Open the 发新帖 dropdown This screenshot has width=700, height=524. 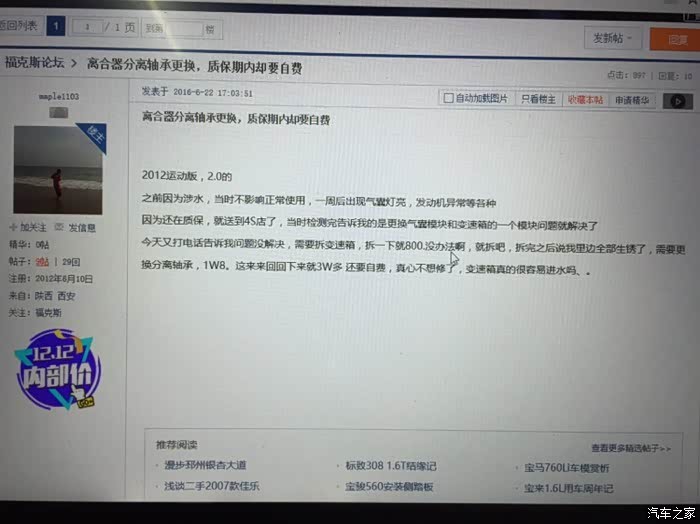point(612,38)
